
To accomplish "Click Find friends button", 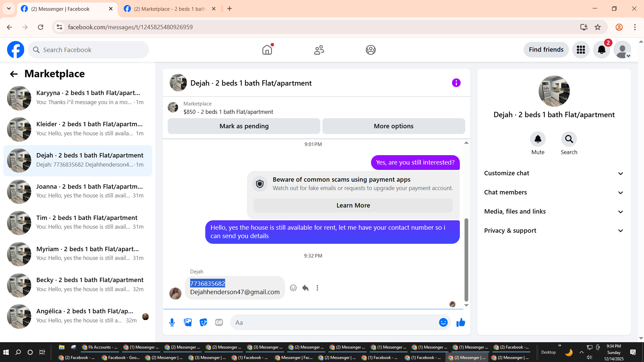I will pyautogui.click(x=546, y=50).
